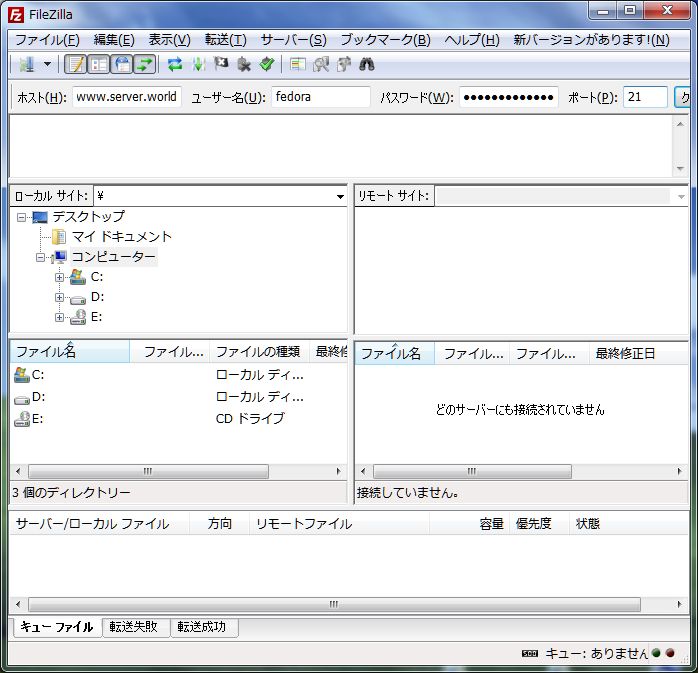Search files with the binoculars icon

367,65
